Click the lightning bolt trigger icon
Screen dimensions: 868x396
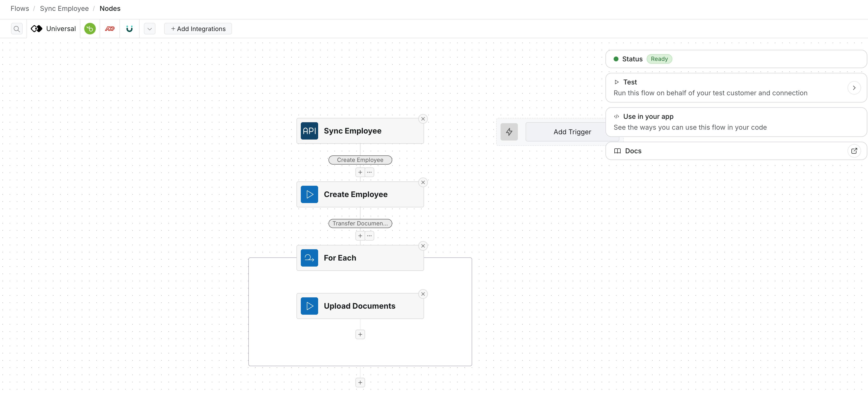(509, 132)
